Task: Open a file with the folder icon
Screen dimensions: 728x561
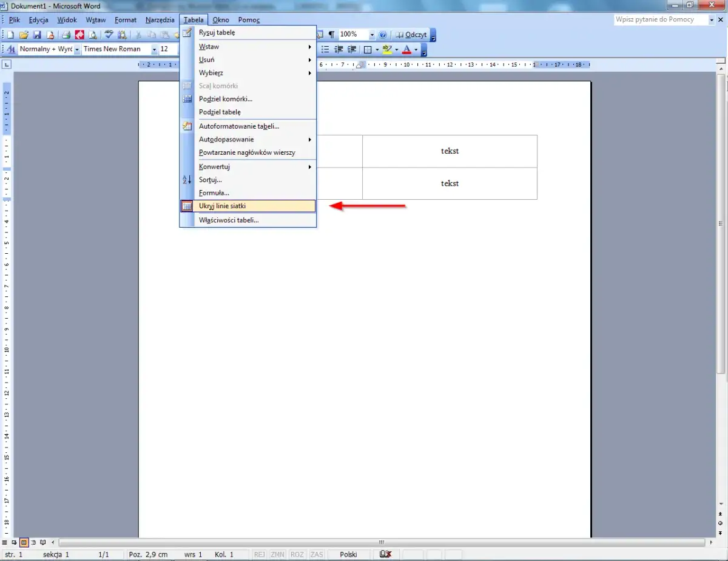Action: [24, 35]
